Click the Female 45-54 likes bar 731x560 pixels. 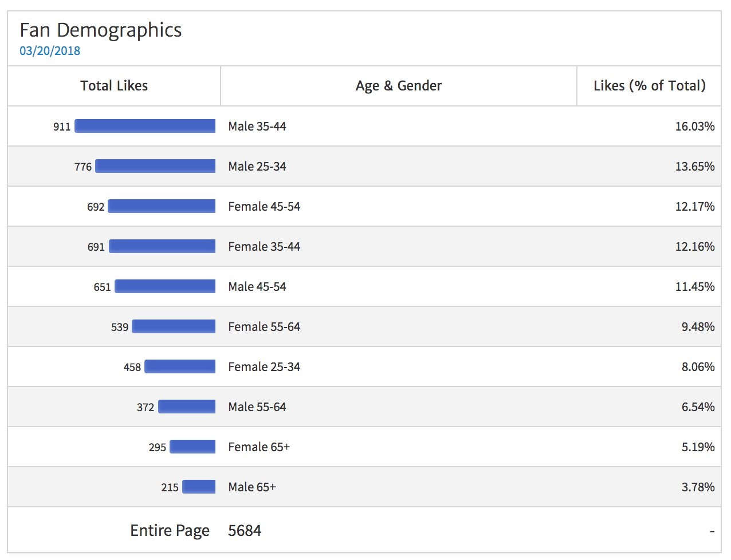click(x=162, y=206)
